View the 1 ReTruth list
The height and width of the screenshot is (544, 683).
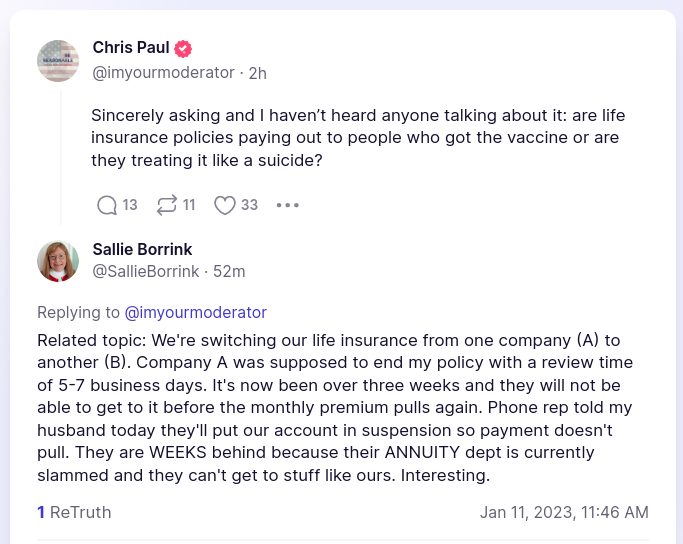point(74,512)
